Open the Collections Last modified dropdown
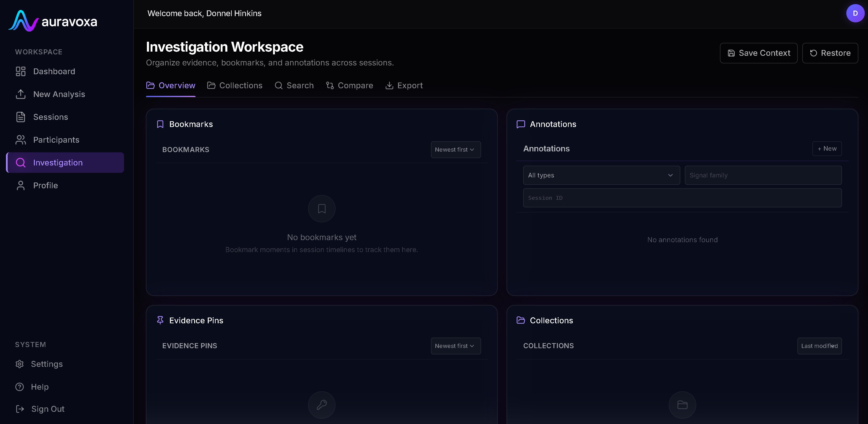The height and width of the screenshot is (424, 868). click(x=820, y=346)
